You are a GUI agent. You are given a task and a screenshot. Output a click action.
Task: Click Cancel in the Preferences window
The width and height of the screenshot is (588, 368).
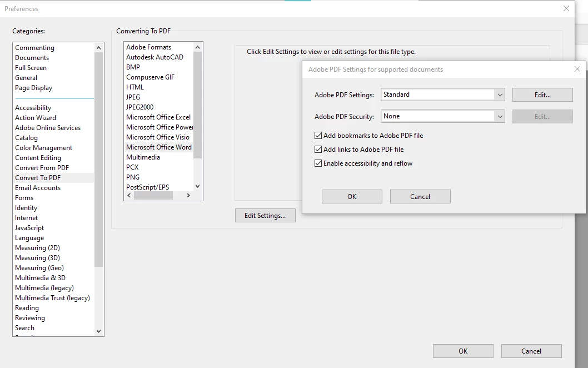[531, 351]
